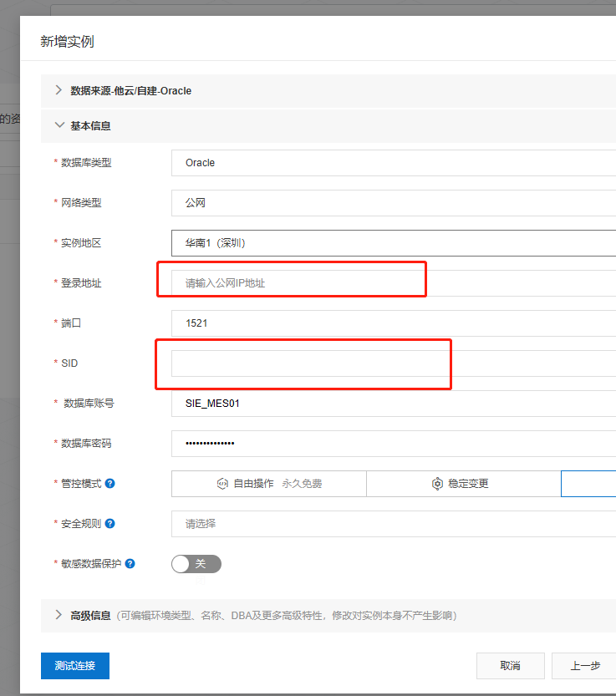Select 稳定变更 control mode

coord(464,484)
